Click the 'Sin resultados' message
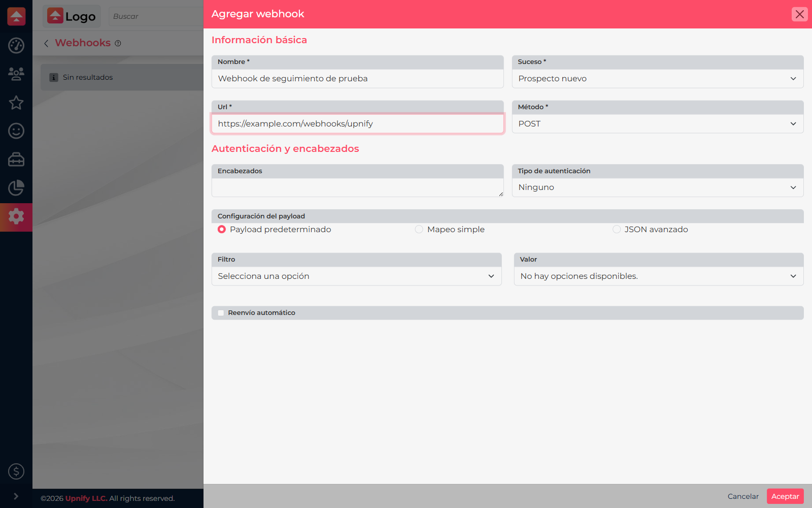Image resolution: width=812 pixels, height=508 pixels. 88,77
